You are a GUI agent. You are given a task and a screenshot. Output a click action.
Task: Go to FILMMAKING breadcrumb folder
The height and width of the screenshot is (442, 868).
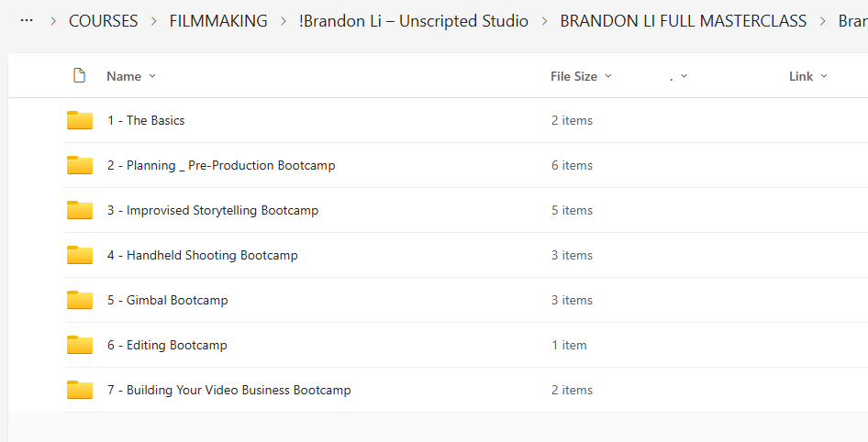218,21
